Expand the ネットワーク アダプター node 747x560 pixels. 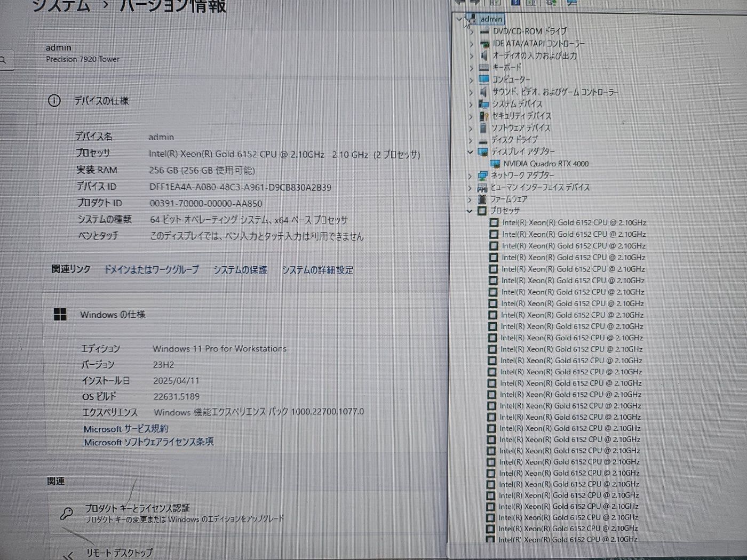(470, 176)
